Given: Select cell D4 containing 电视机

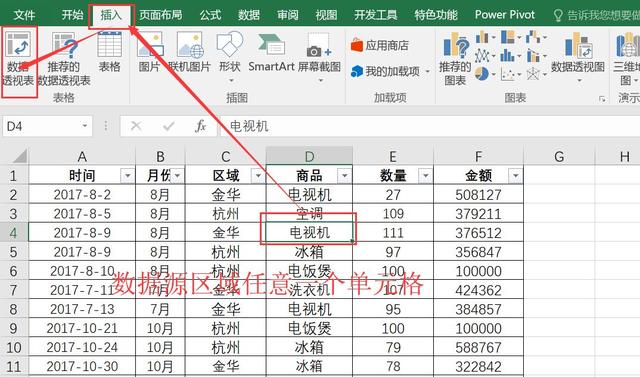Looking at the screenshot, I should [x=309, y=233].
